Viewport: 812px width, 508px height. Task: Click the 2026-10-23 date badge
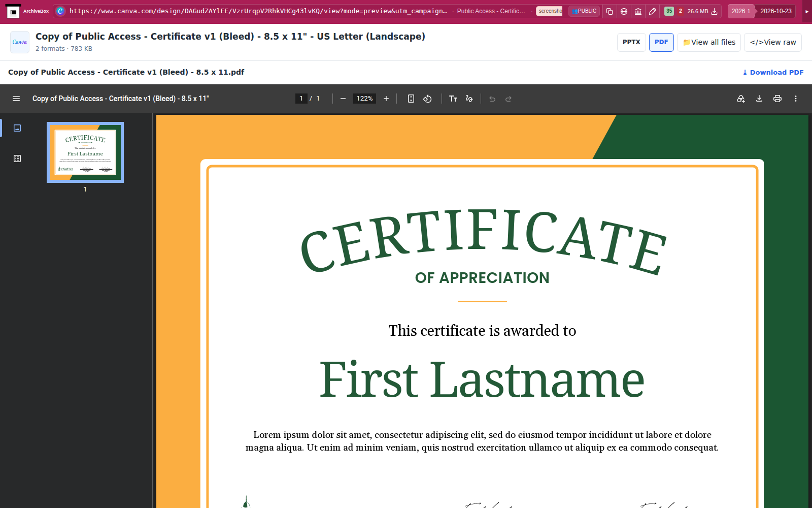[776, 11]
